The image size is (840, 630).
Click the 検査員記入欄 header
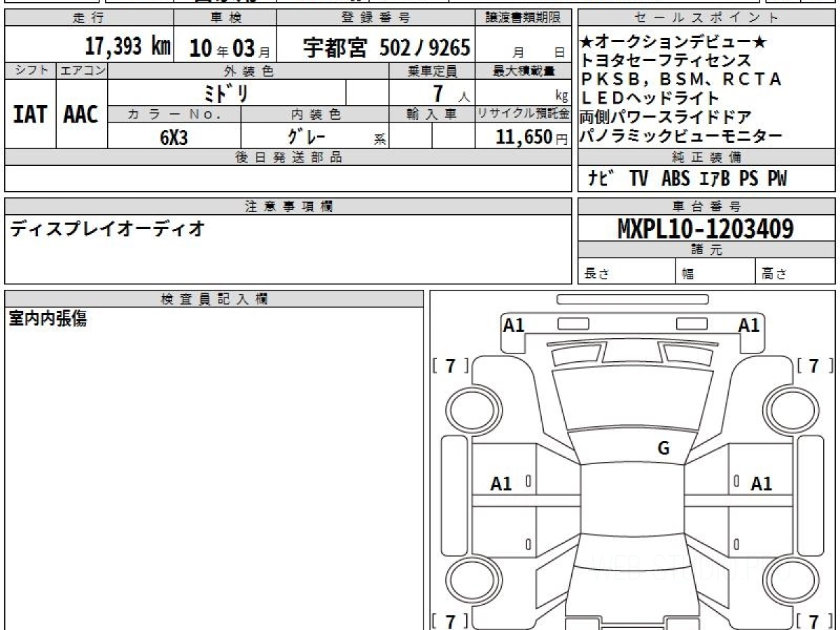[214, 299]
